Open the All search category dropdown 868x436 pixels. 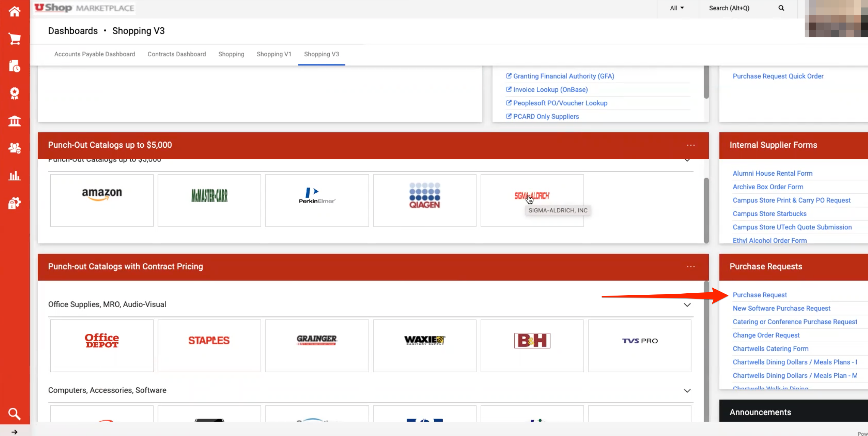677,8
